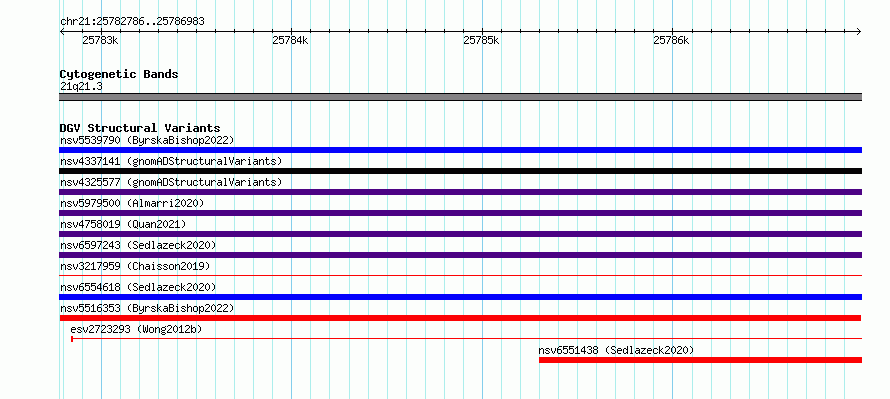The width and height of the screenshot is (890, 399).
Task: Click the 25784k ruler tick label
Action: point(290,40)
